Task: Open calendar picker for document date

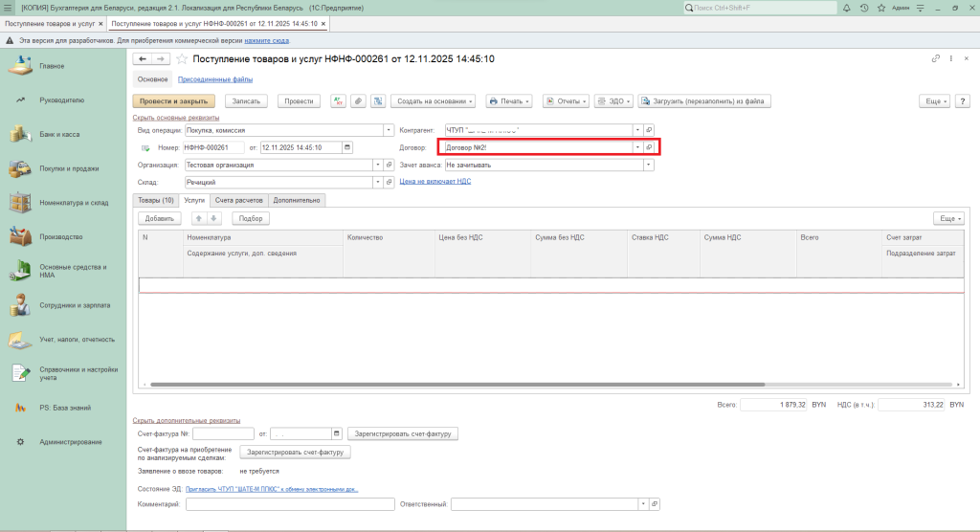Action: coord(346,147)
